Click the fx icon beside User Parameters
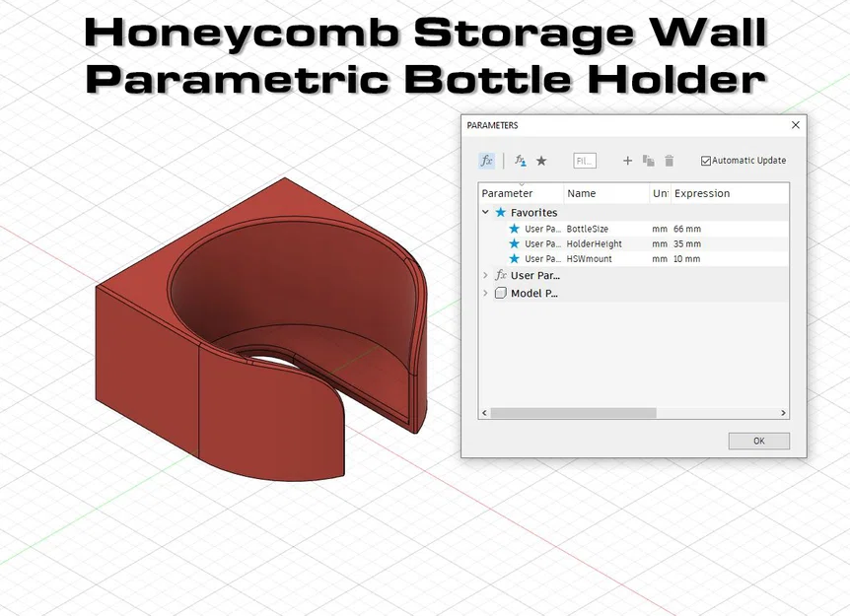The image size is (850, 616). click(500, 275)
